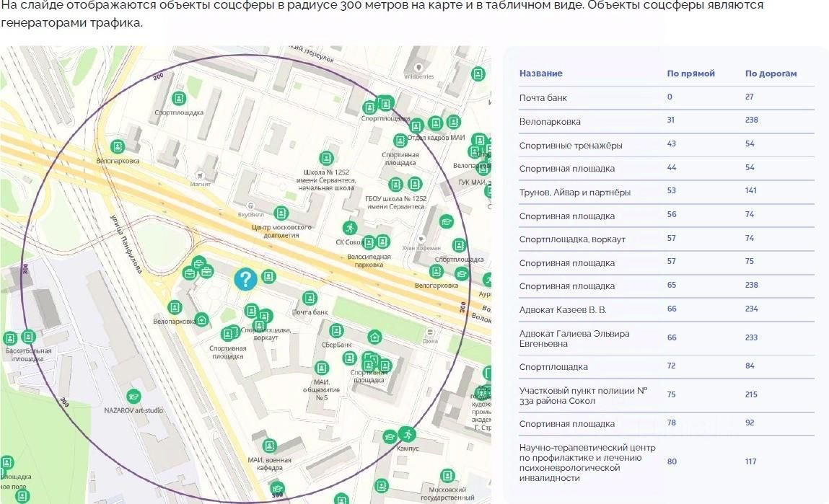Select the straight-line value 44
This screenshot has height=504, width=829.
point(672,167)
